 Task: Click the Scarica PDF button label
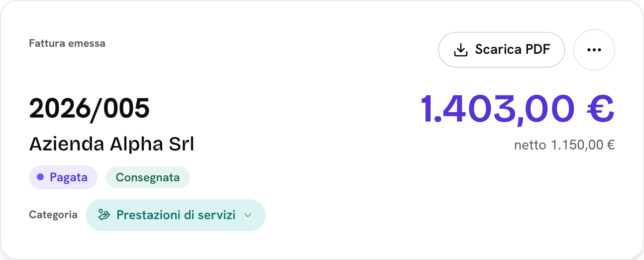tap(513, 49)
